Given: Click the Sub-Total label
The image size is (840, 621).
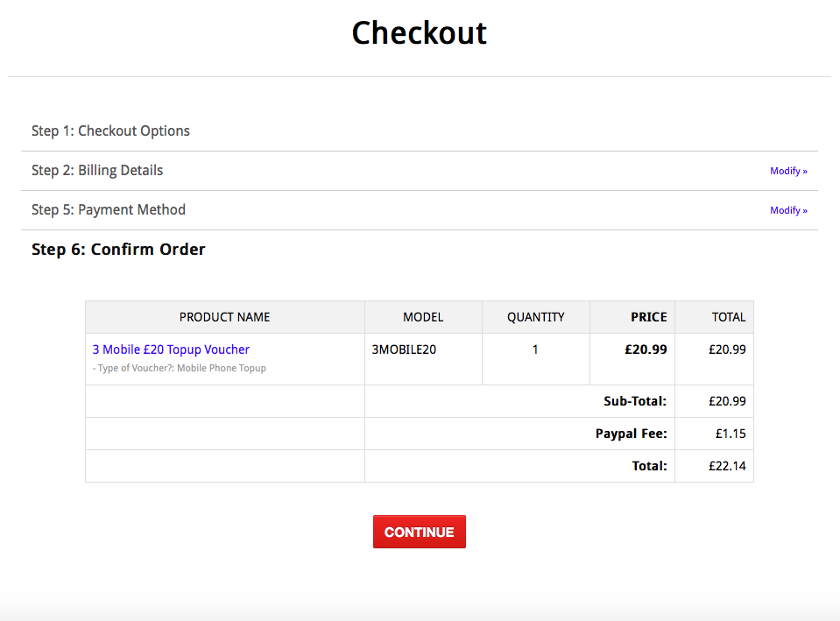Looking at the screenshot, I should click(x=635, y=401).
